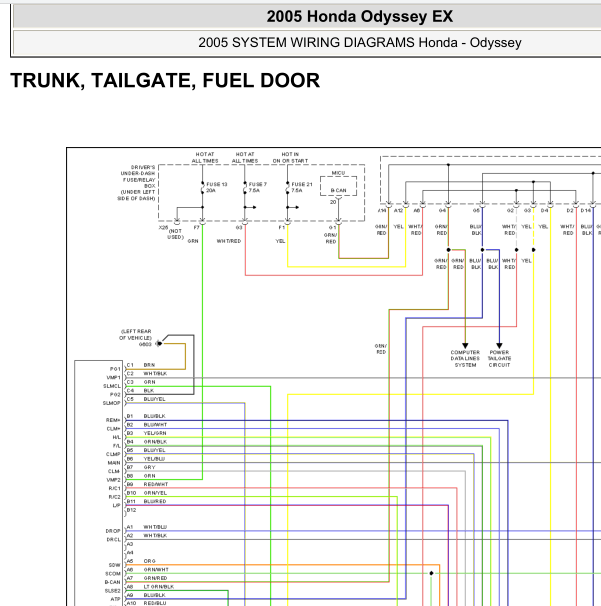Screen dimensions: 601x606
Task: Click pin B5 "BLU/YEL" wire label
Action: click(x=154, y=450)
